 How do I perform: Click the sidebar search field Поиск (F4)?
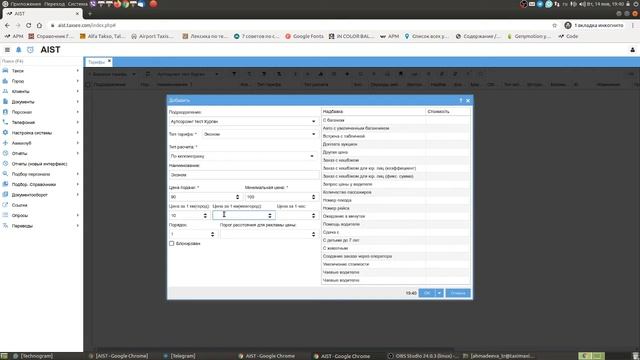[41, 61]
